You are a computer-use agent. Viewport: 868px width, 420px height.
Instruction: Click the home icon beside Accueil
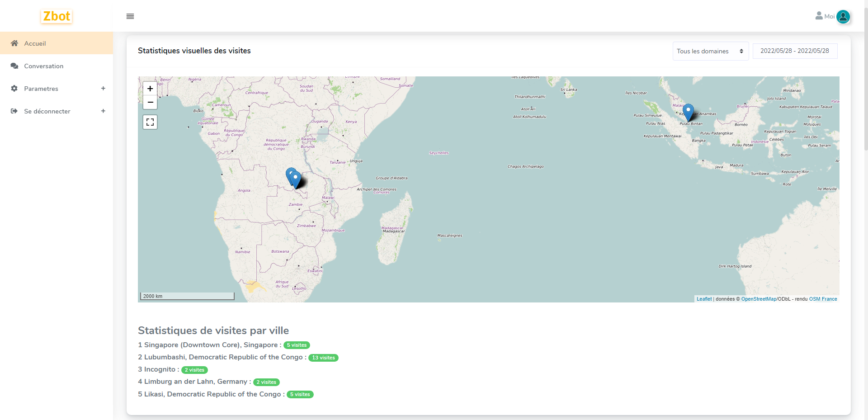[x=14, y=43]
